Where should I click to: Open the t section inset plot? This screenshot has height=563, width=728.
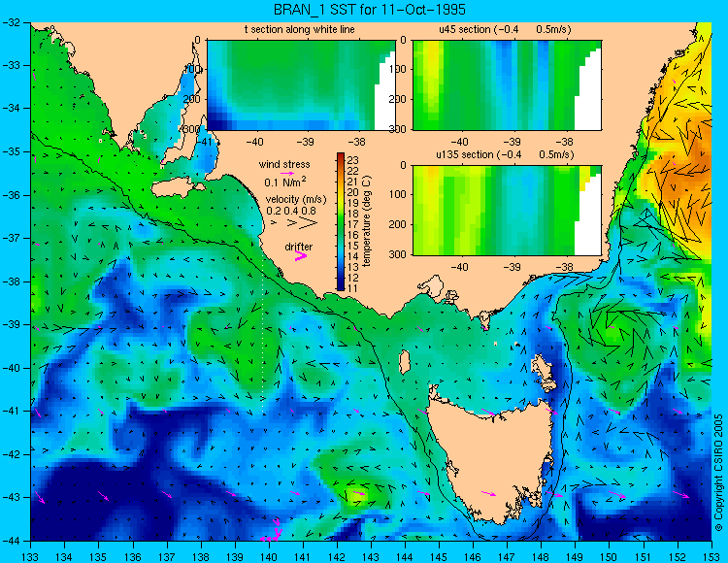click(301, 85)
